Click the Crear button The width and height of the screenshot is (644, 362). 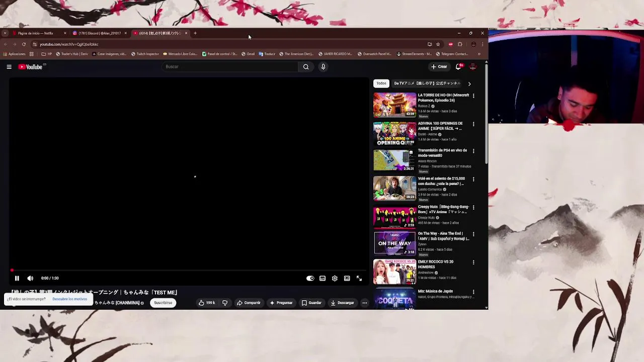coord(439,66)
